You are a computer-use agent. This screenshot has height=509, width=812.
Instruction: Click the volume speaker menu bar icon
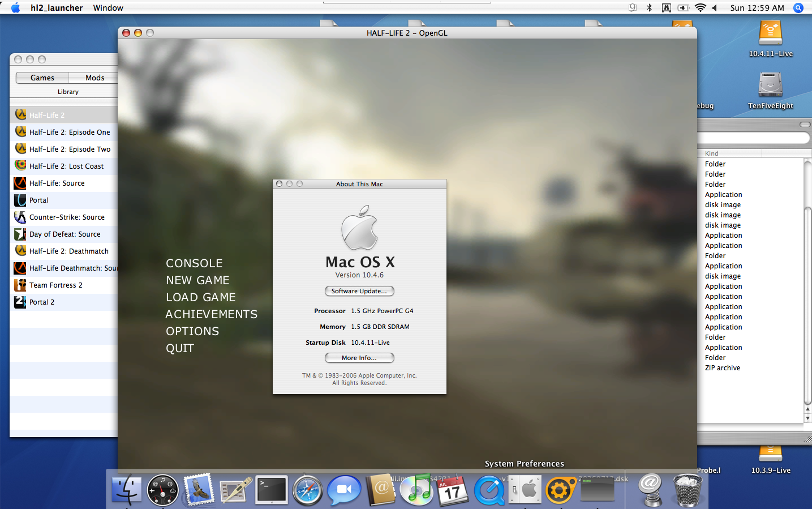coord(715,8)
